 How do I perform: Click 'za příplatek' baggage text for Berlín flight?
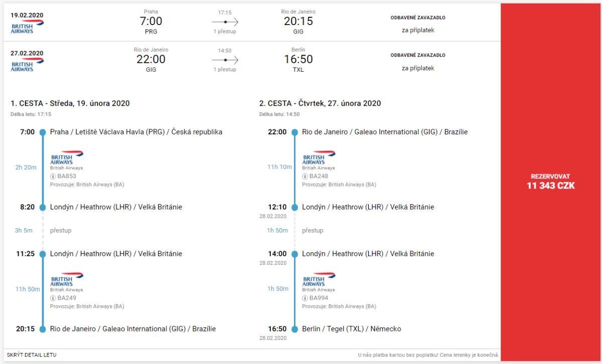click(418, 68)
